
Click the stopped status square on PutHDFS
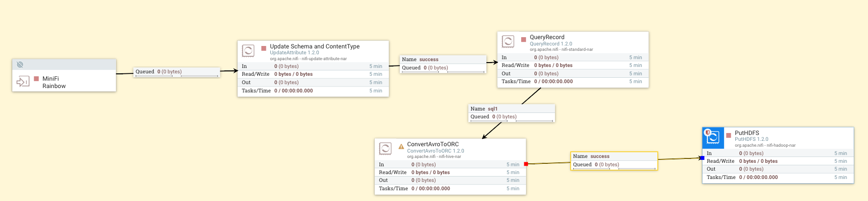tap(729, 135)
